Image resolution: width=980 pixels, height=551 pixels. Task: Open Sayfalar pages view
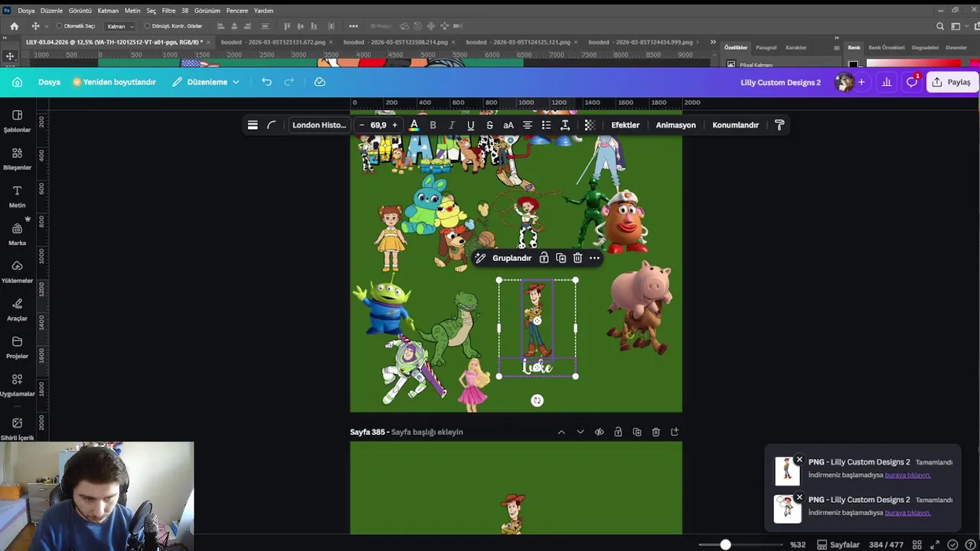[x=838, y=545]
